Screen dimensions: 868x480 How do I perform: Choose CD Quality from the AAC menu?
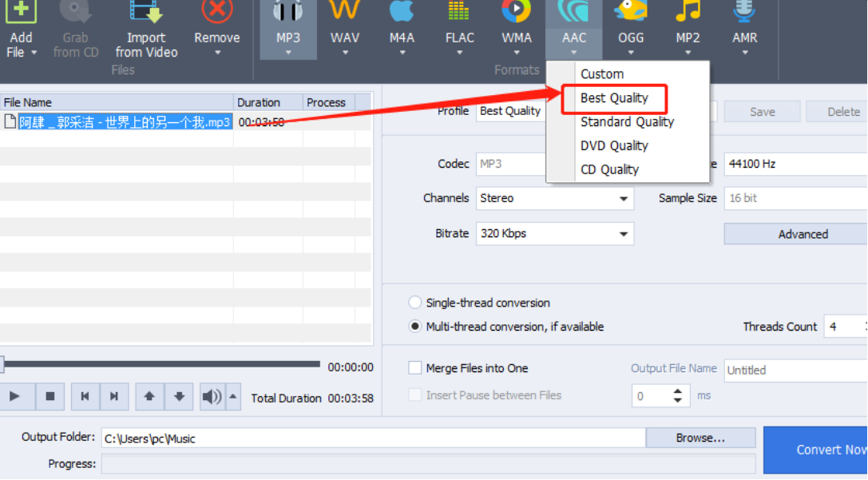[609, 169]
